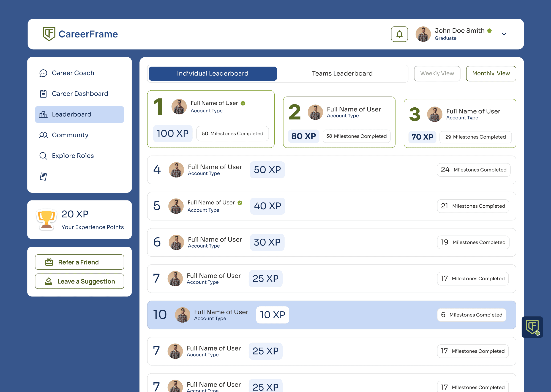Expand the John Doe Smith account chevron
Viewport: 551px width, 392px height.
tap(504, 34)
